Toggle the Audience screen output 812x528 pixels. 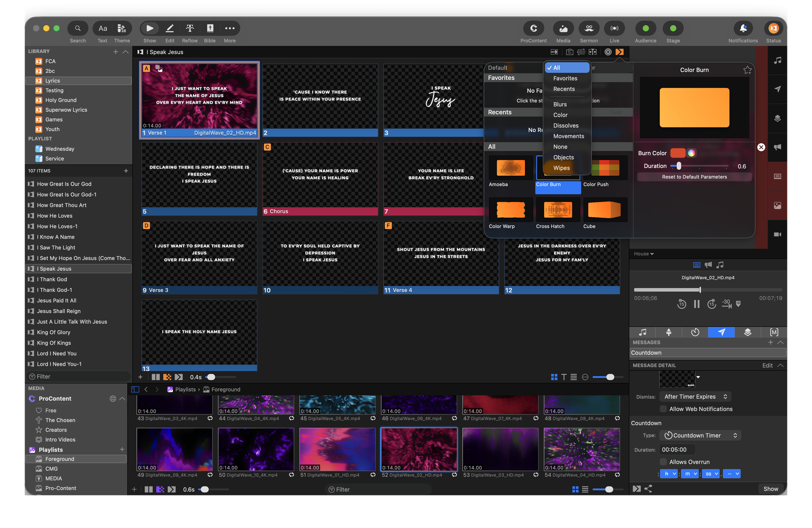point(645,29)
